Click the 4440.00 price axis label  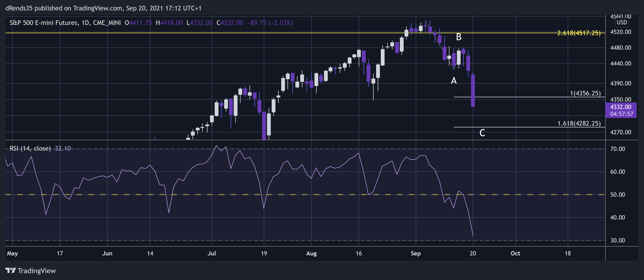pos(620,63)
